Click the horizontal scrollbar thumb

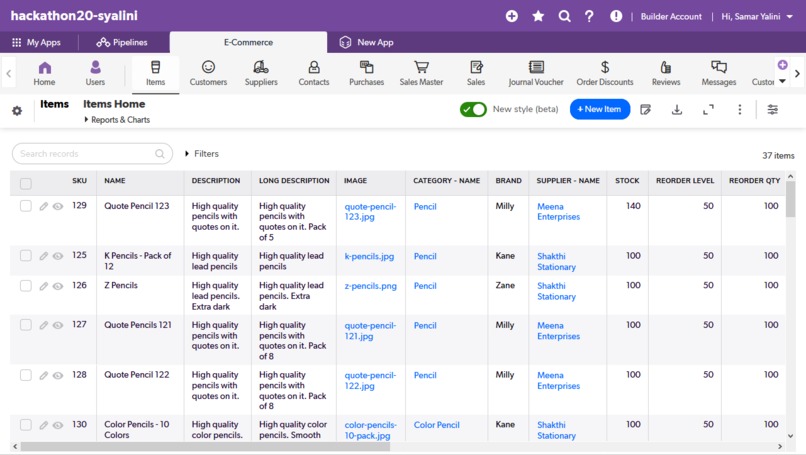[x=205, y=446]
